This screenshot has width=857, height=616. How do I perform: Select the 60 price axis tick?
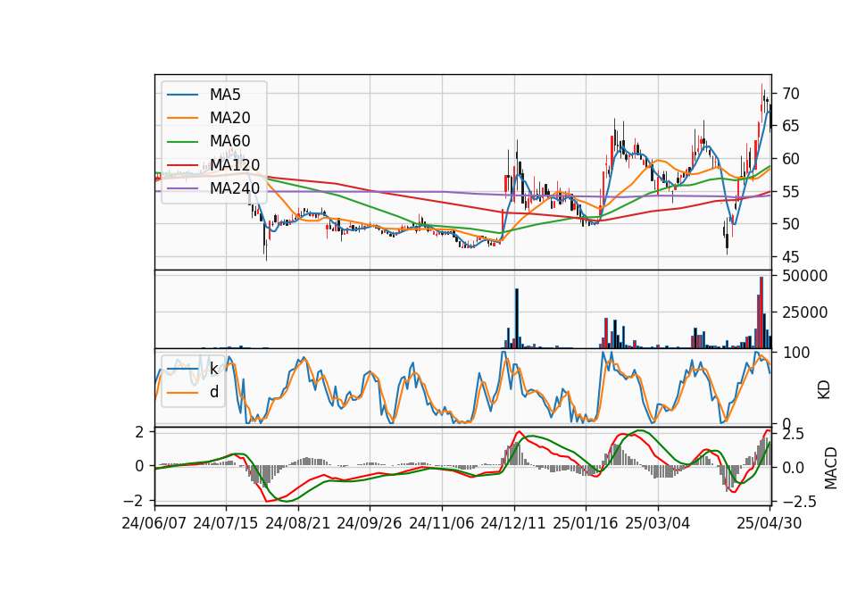791,159
